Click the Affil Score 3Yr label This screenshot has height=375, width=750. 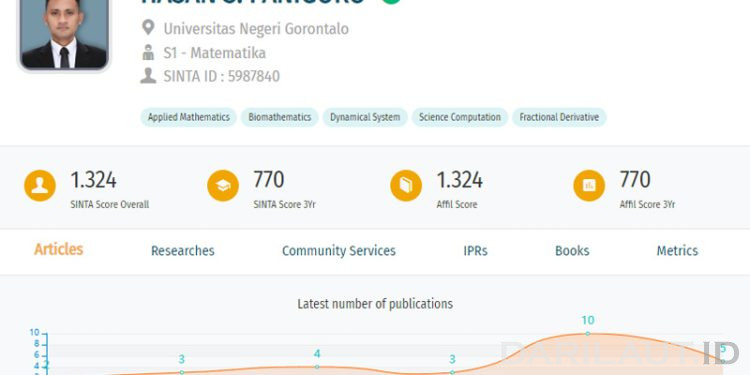647,205
